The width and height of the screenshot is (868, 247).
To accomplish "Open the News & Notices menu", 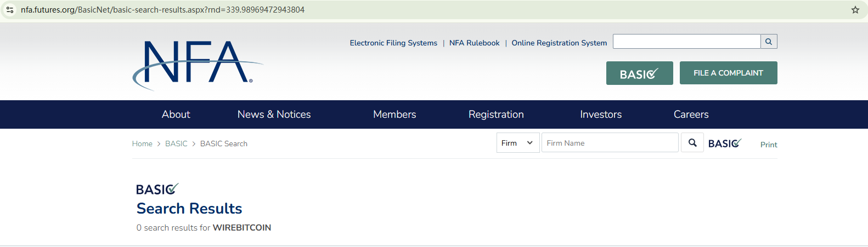I will (274, 114).
